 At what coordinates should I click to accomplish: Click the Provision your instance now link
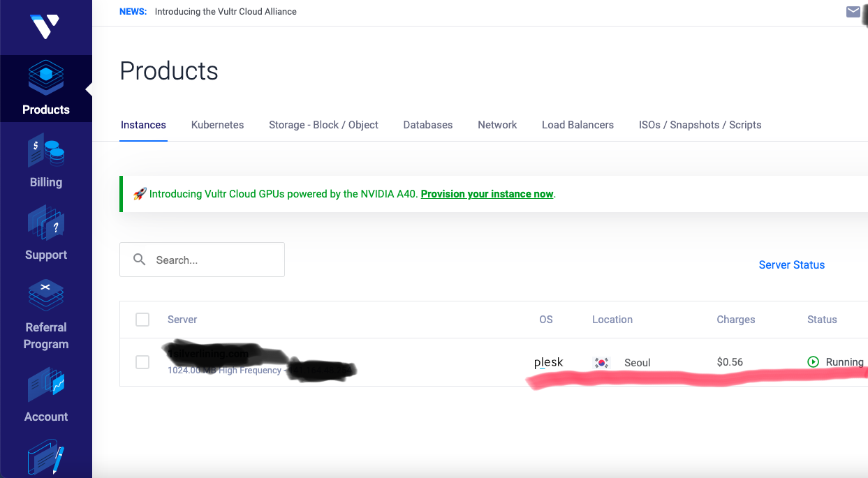[487, 194]
